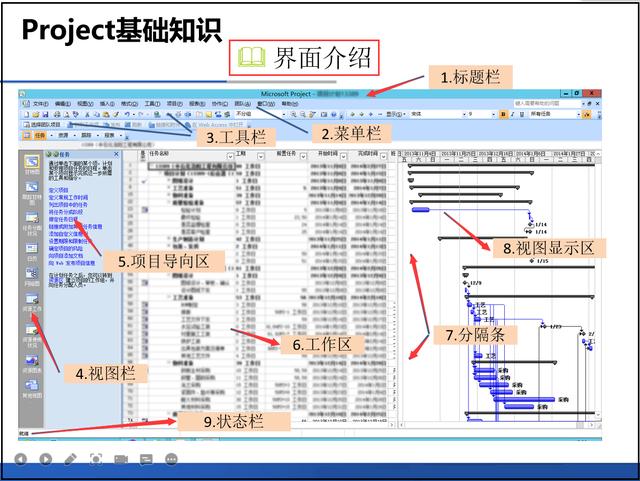Viewport: 640px width, 481px height.
Task: Click the slideshow previous slide arrow
Action: 20,459
